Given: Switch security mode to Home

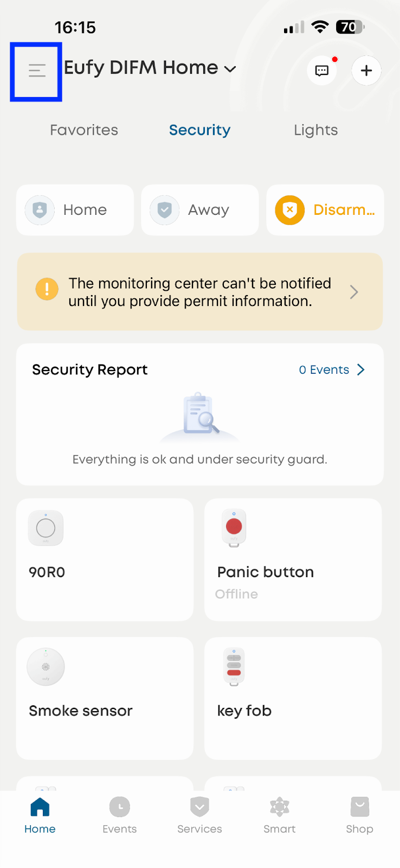Looking at the screenshot, I should coord(75,210).
